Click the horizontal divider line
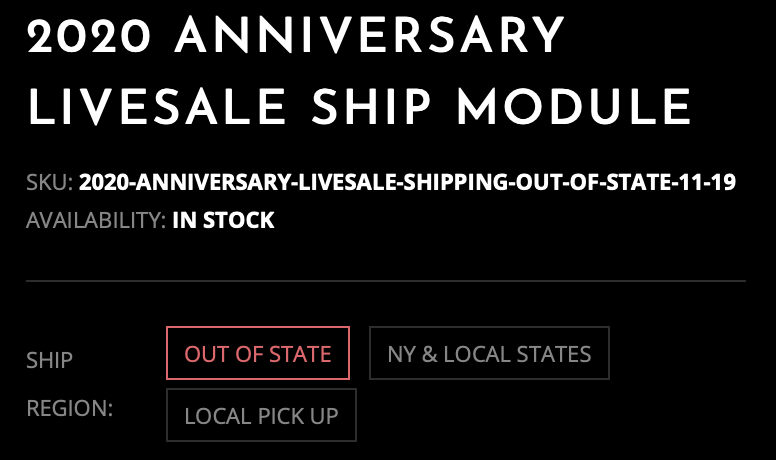The image size is (776, 460). tap(386, 281)
